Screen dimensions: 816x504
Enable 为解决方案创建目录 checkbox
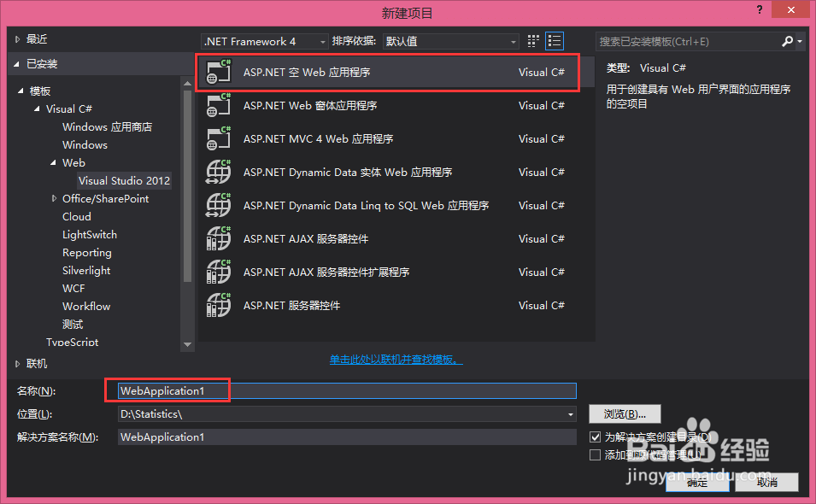(x=596, y=437)
